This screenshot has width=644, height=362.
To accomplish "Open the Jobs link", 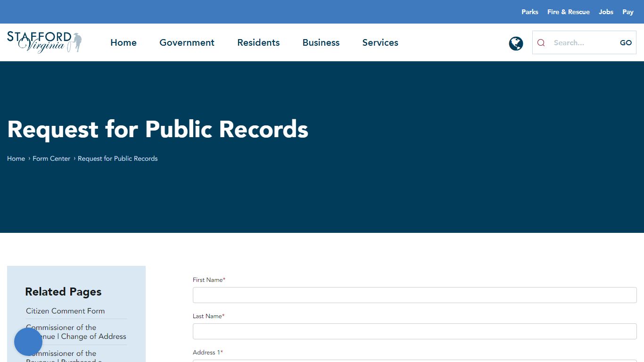I will pos(606,12).
